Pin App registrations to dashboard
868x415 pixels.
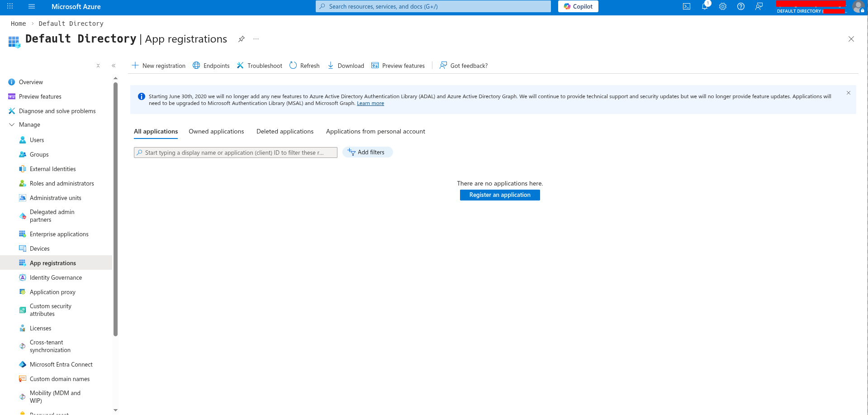[242, 39]
